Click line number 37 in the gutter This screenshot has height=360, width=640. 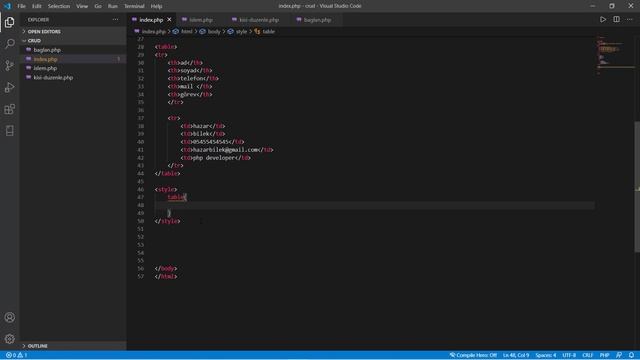[x=141, y=118]
